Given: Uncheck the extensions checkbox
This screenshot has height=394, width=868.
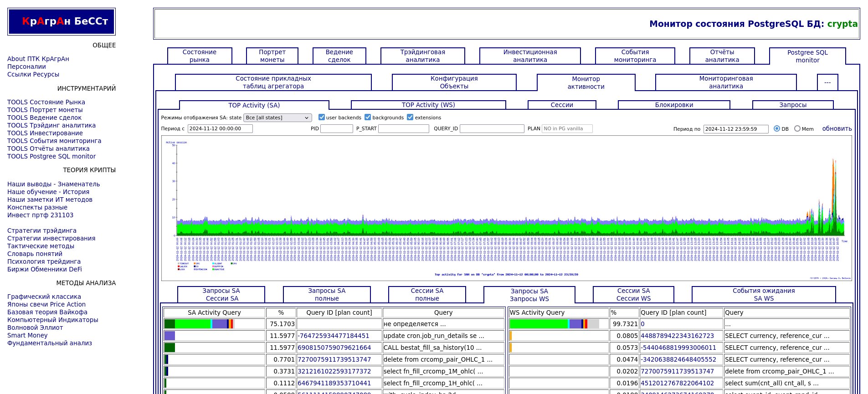Looking at the screenshot, I should [410, 117].
